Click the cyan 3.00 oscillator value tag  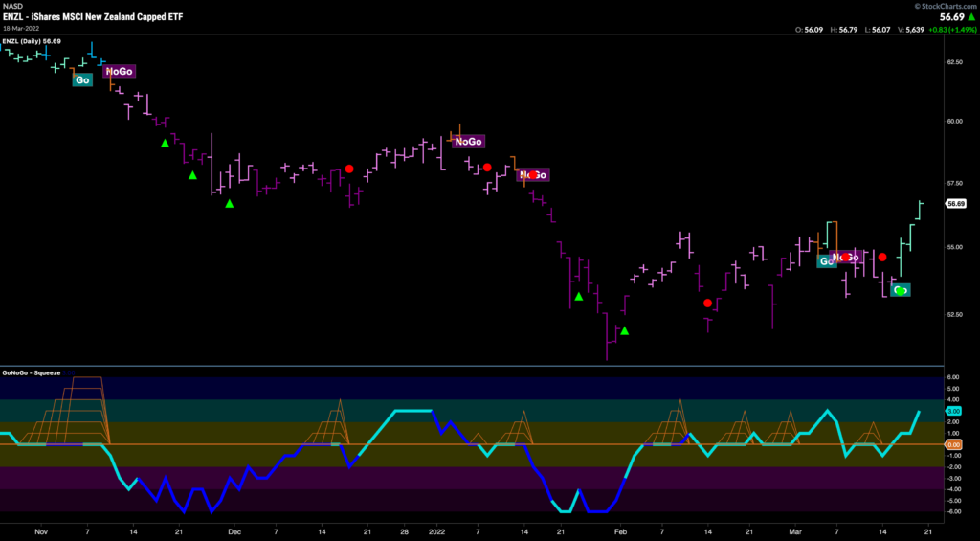[955, 411]
